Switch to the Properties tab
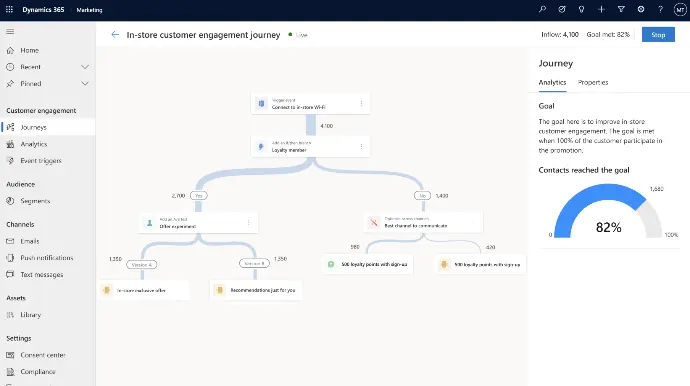The image size is (690, 386). pyautogui.click(x=593, y=82)
